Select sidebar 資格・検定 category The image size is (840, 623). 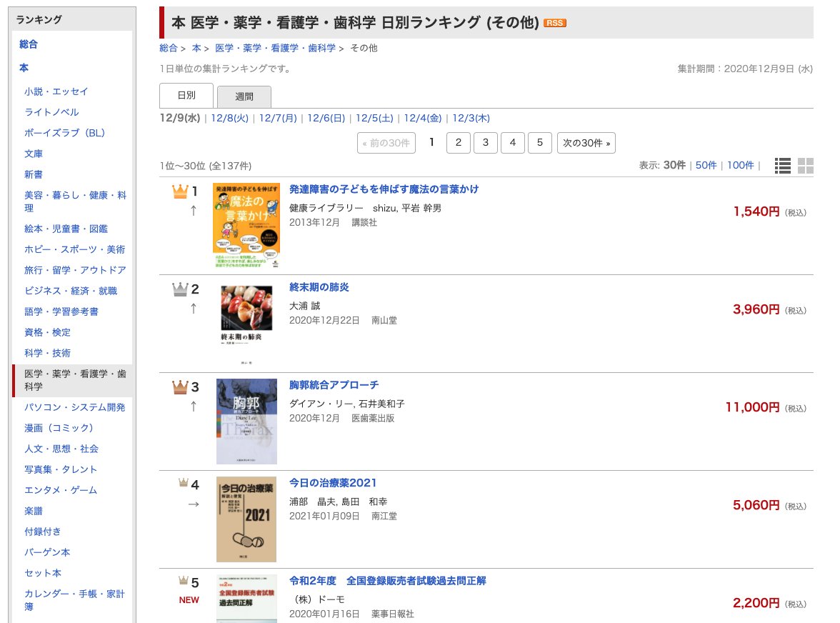pyautogui.click(x=47, y=333)
